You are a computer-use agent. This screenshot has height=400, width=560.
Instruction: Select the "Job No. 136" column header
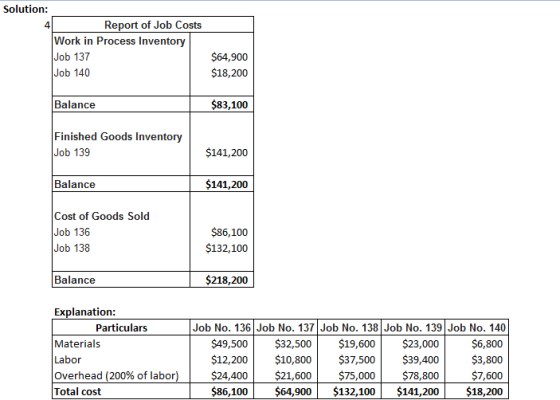[222, 328]
